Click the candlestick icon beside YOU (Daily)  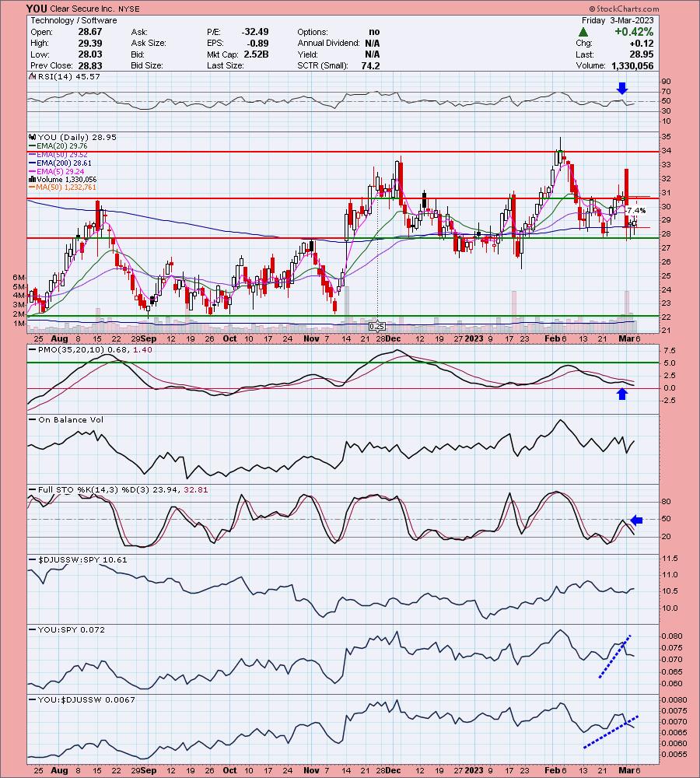32,137
